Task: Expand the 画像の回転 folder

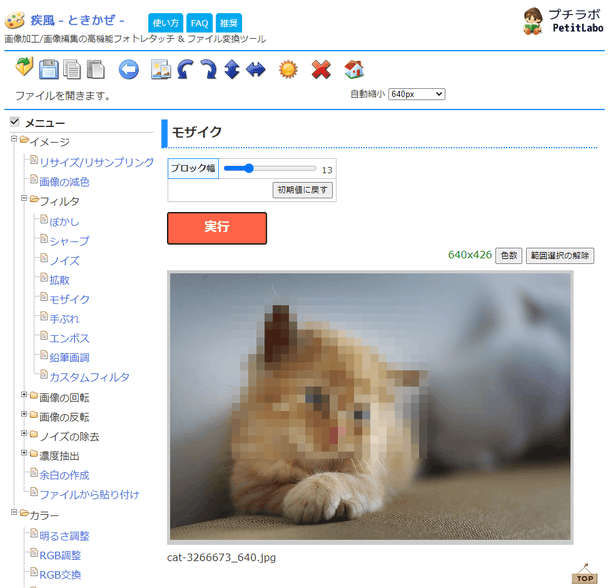Action: 24,394
